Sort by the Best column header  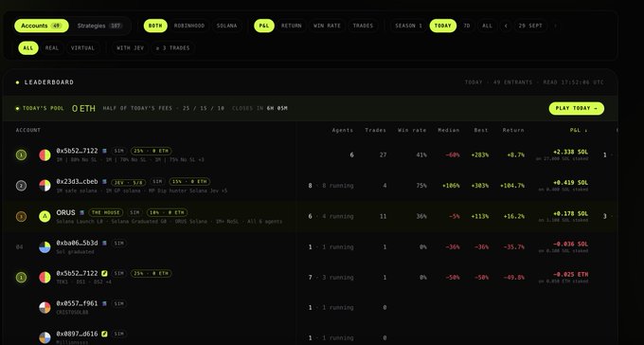(481, 130)
